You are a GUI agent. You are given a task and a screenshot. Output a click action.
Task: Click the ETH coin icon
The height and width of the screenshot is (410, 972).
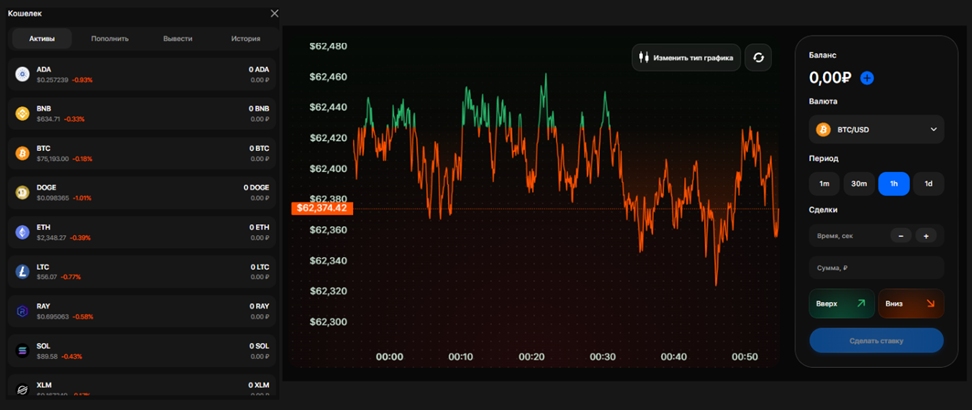click(22, 232)
